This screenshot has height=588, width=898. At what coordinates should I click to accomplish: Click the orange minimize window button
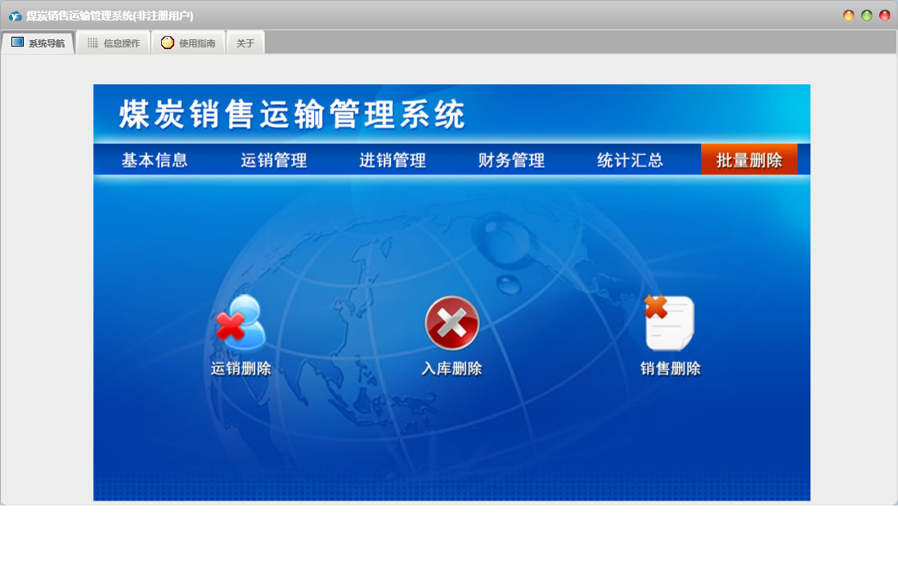point(849,16)
